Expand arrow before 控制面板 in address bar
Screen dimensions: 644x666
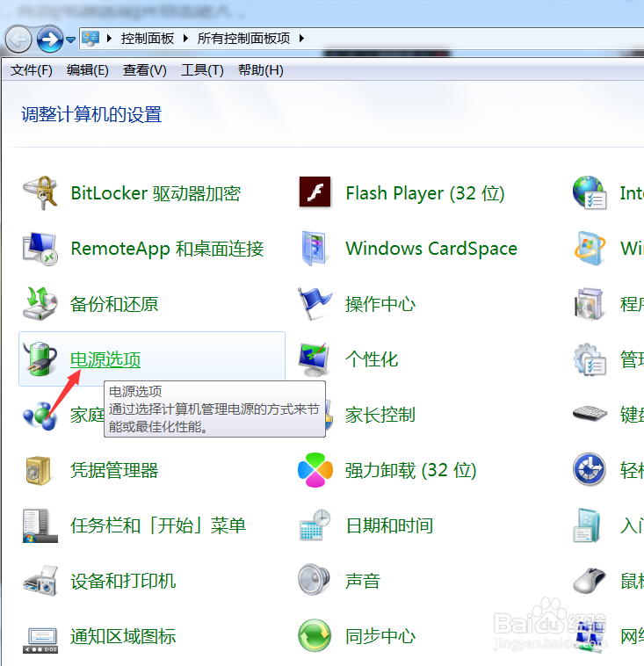point(109,39)
